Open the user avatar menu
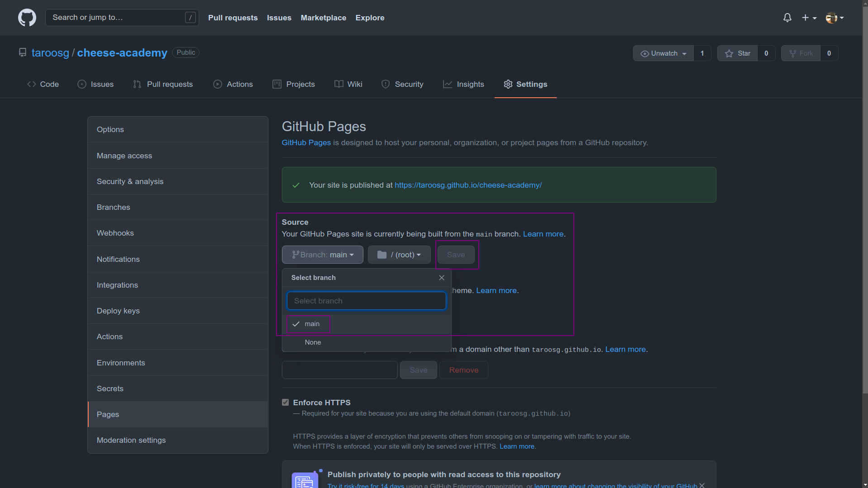 tap(835, 18)
